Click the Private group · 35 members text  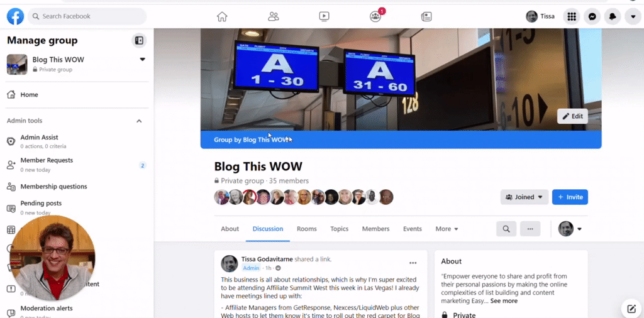261,181
